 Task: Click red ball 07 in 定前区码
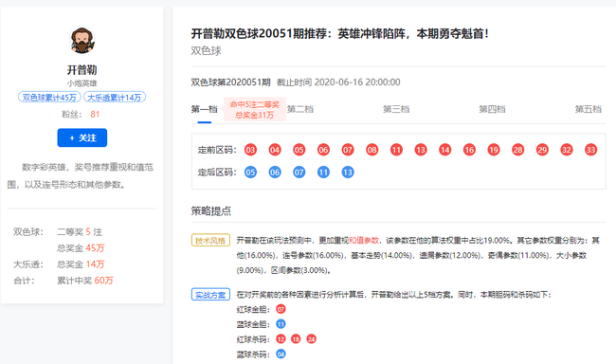click(348, 150)
